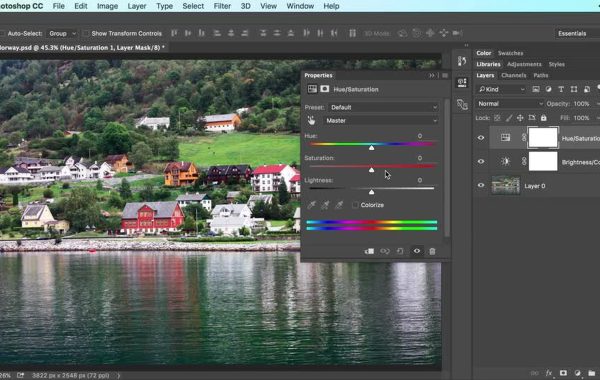
Task: Open the layer filter Kind dropdown
Action: (501, 89)
